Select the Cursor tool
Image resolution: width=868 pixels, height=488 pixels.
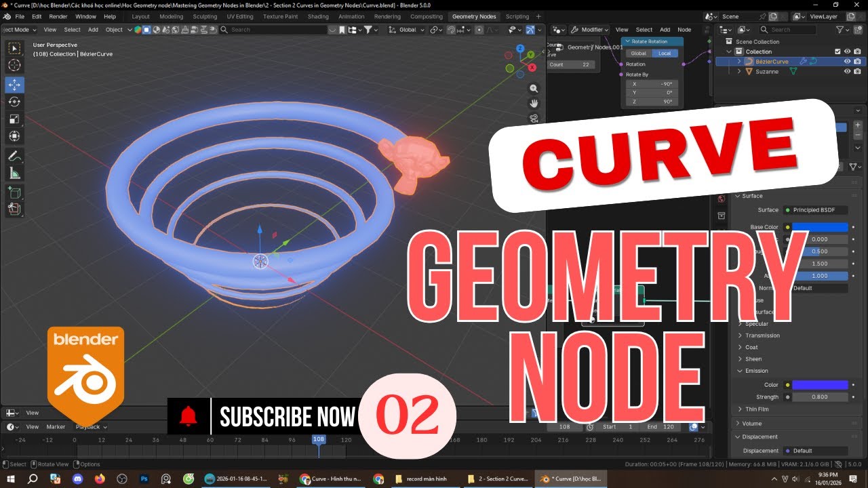14,66
